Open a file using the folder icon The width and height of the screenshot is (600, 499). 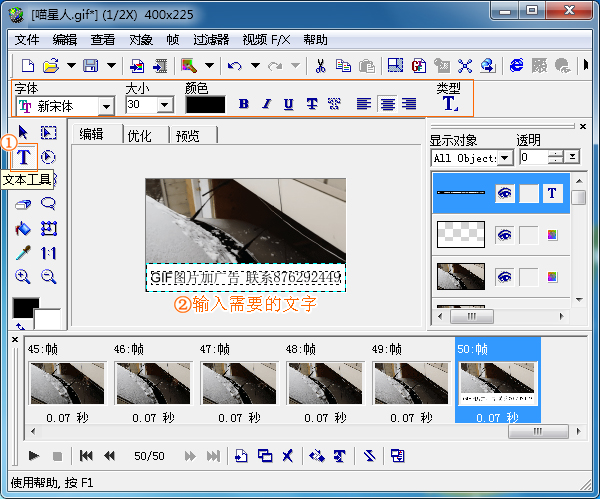point(51,66)
